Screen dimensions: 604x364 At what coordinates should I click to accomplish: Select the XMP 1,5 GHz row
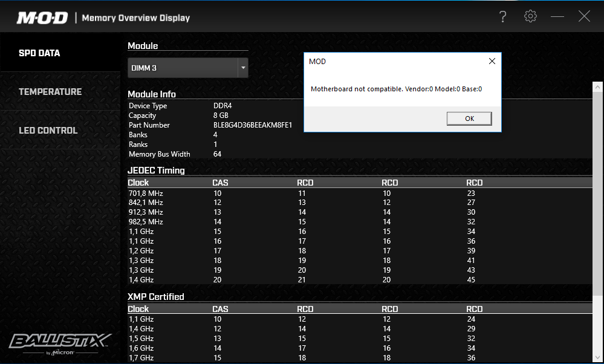tap(360, 339)
